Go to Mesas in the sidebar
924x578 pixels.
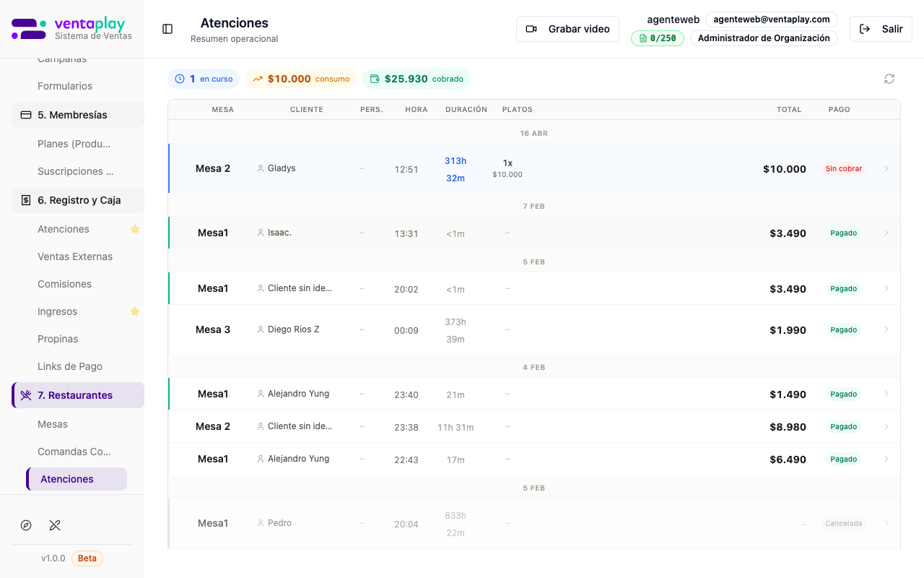[x=53, y=424]
